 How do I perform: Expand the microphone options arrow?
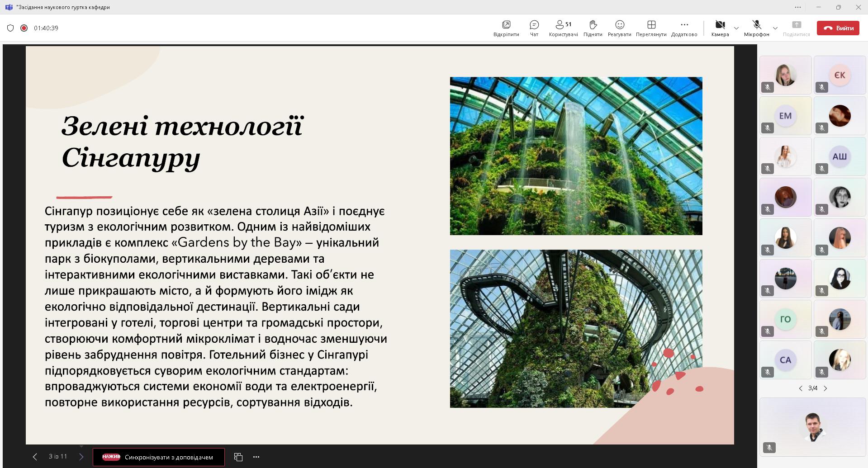coord(775,28)
